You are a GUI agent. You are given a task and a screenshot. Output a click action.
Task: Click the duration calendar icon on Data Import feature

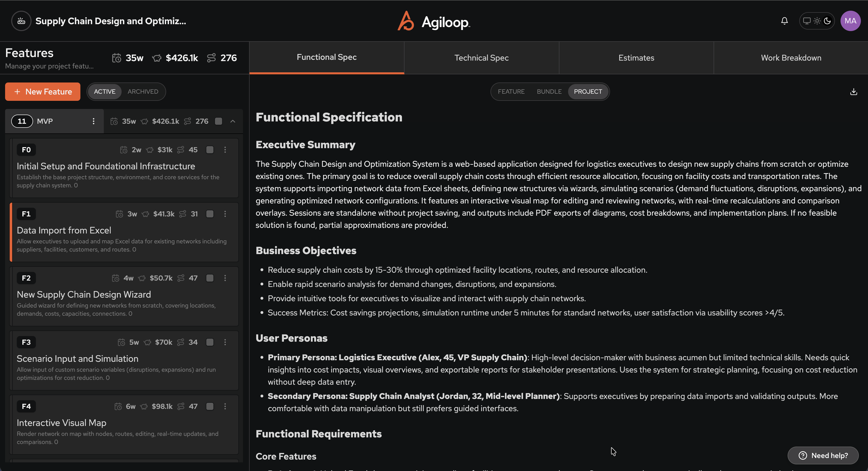pos(119,214)
